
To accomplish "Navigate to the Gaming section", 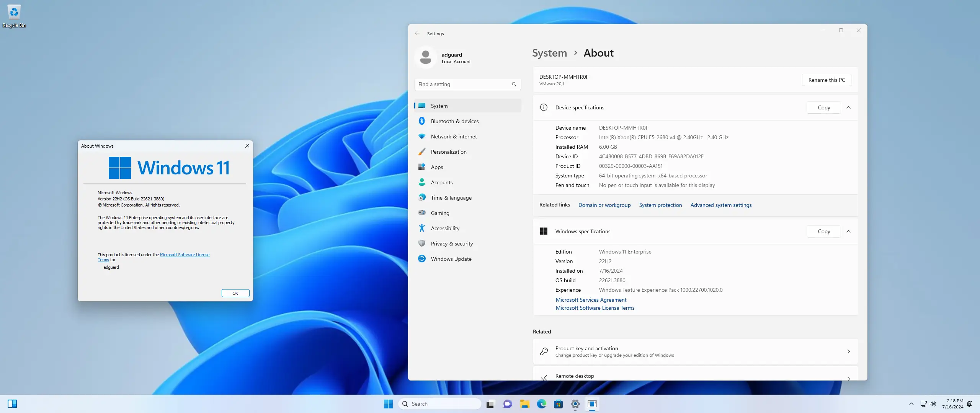I will (x=440, y=213).
